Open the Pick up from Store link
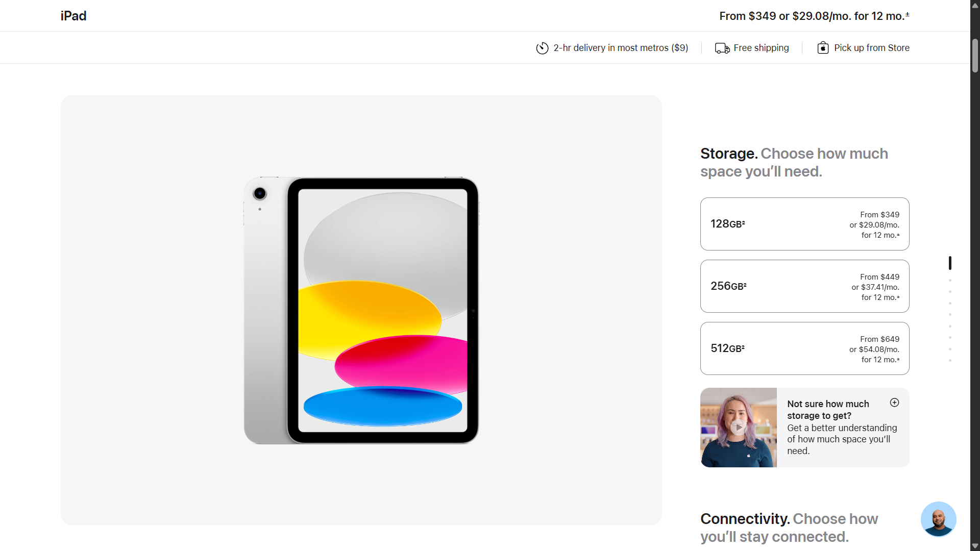Viewport: 980px width, 551px height. pos(871,47)
